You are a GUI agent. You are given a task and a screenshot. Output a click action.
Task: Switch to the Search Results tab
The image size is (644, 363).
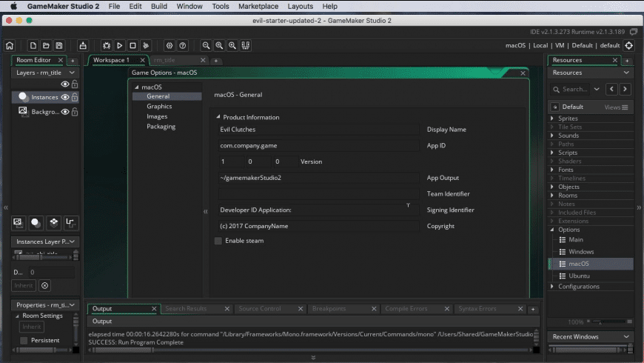pos(186,309)
